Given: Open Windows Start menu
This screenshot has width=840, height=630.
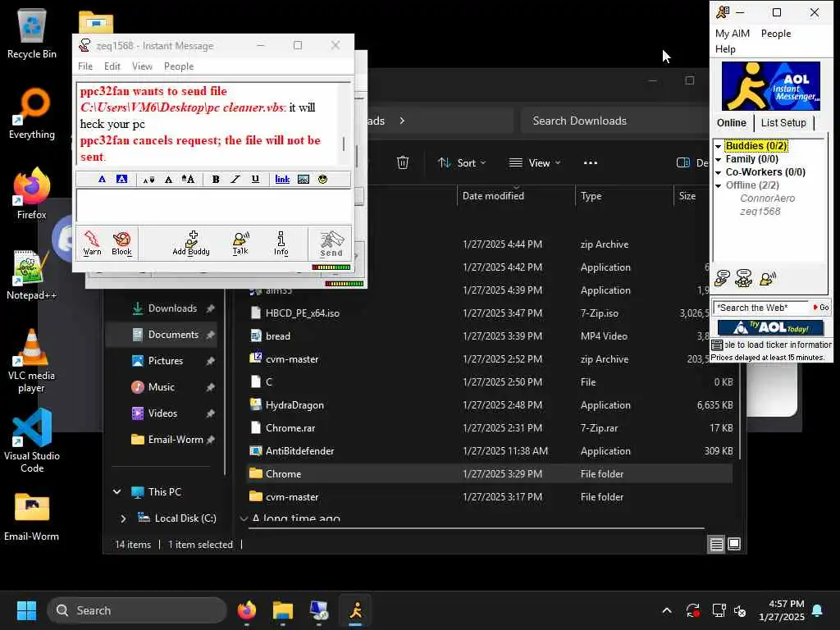Looking at the screenshot, I should pyautogui.click(x=26, y=610).
